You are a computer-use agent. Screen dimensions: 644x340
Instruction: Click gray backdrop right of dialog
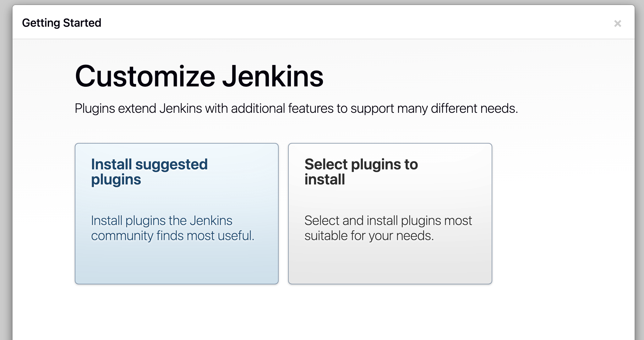pyautogui.click(x=639, y=170)
